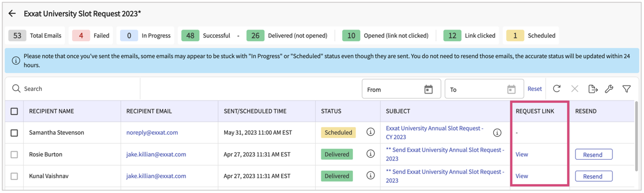Screen dimensions: 644x193
Task: Show status info for Kunal Vaishnav
Action: [x=370, y=176]
